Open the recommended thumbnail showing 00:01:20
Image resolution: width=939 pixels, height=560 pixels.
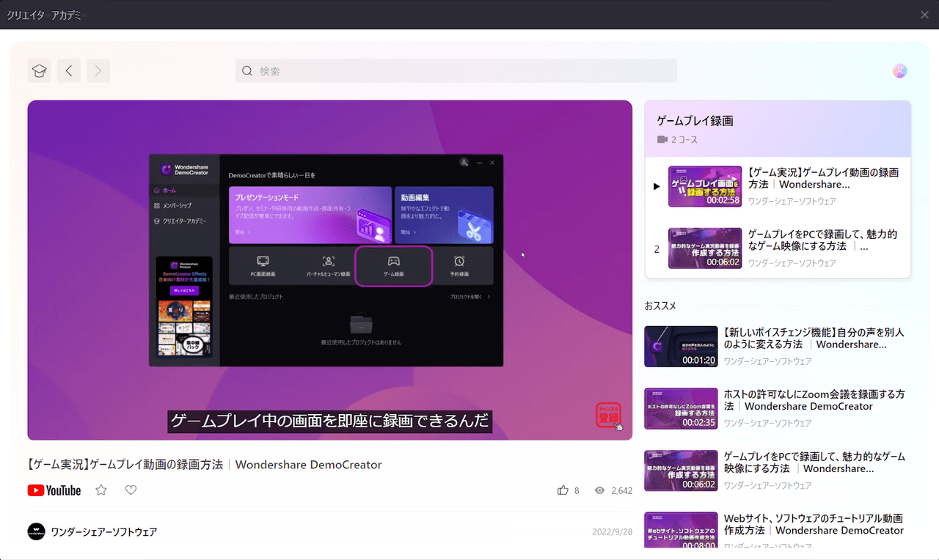click(x=681, y=347)
